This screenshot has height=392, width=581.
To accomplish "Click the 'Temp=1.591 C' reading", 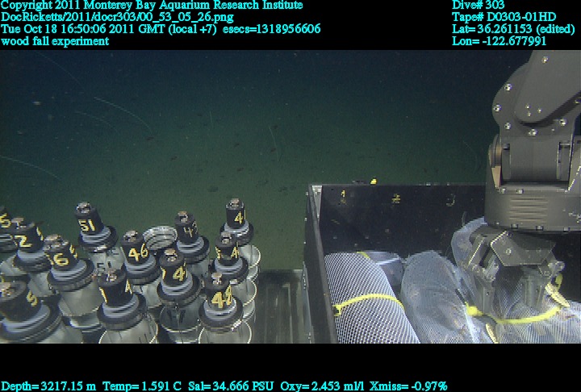I will pos(142,386).
